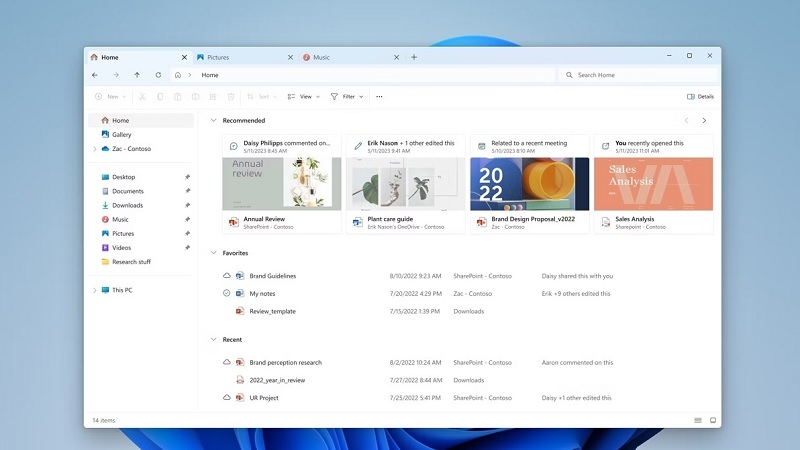Viewport: 800px width, 450px height.
Task: Show previous recommended files
Action: click(x=686, y=120)
